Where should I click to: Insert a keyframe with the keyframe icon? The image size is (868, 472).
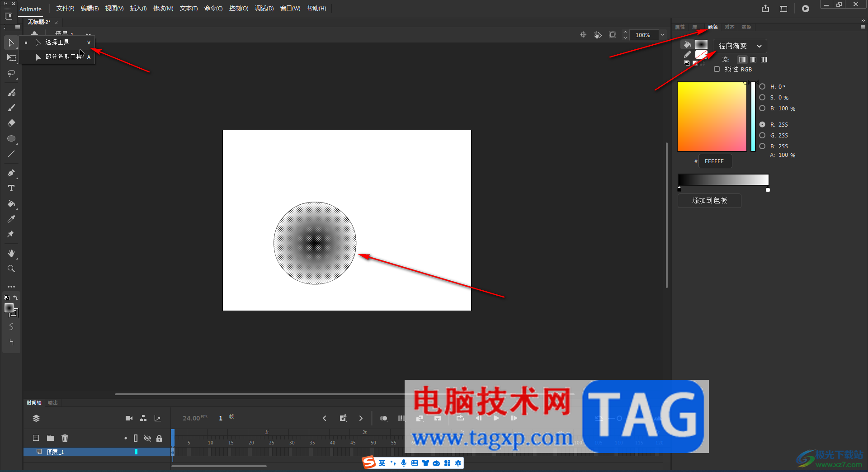[343, 418]
